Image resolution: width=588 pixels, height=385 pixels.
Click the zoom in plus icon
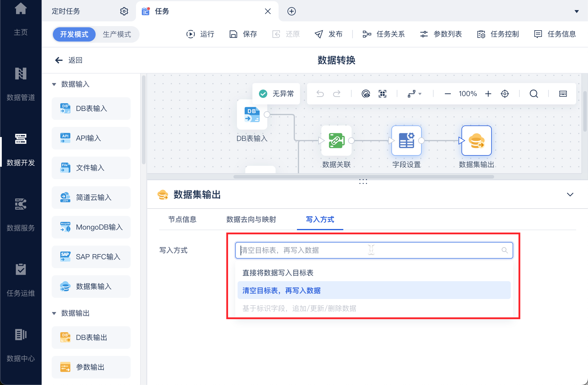tap(488, 94)
